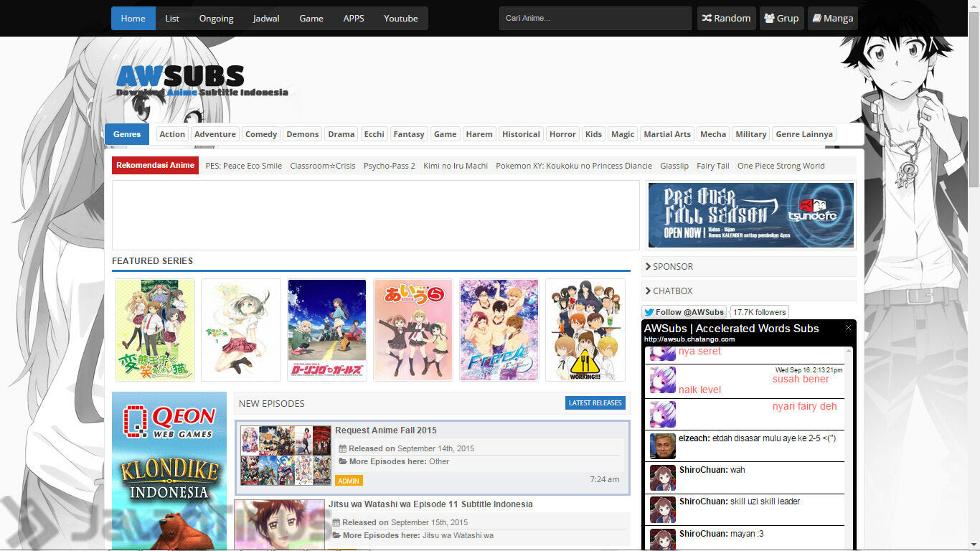Click Follow @AWSubs Twitter button
Screen dimensions: 980x551
tap(684, 312)
